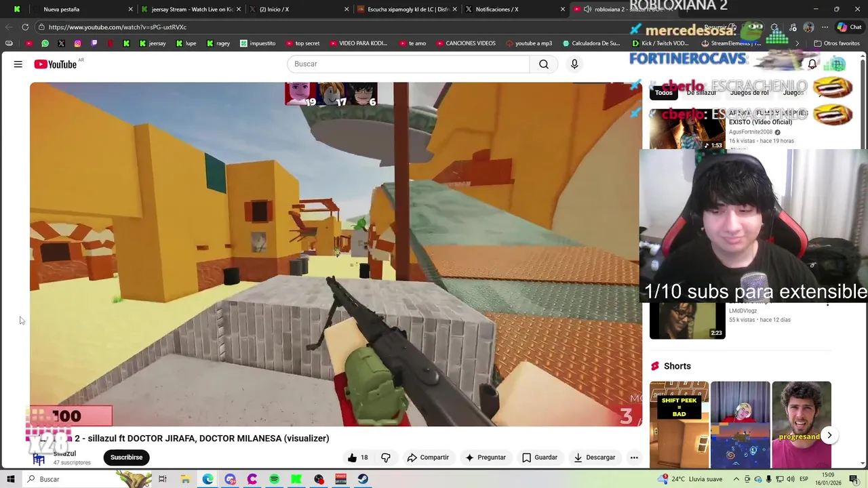Open te amo bookmark

tap(412, 43)
